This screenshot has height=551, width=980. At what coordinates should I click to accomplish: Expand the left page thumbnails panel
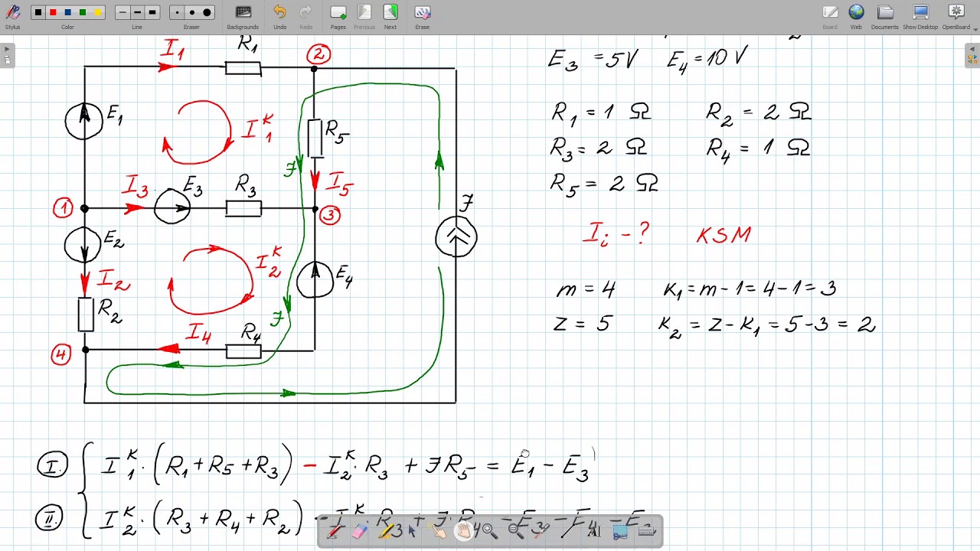(x=7, y=56)
